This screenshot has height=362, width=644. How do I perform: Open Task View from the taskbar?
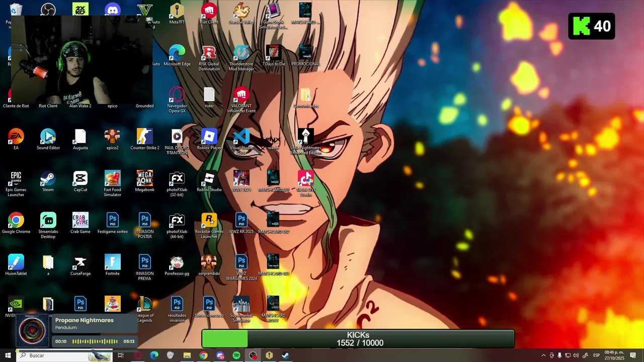point(121,355)
